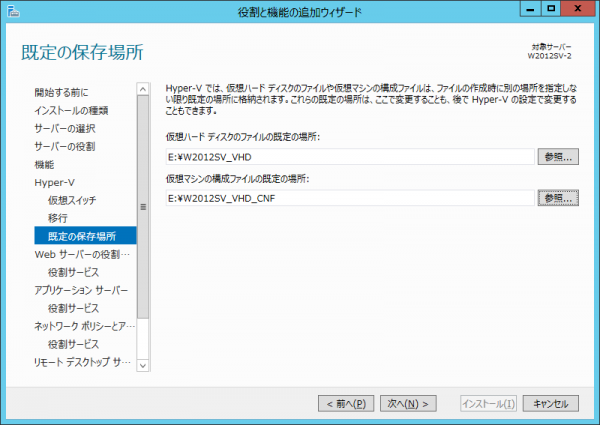Browse for the 仮想ハード ディスク default location

[558, 156]
